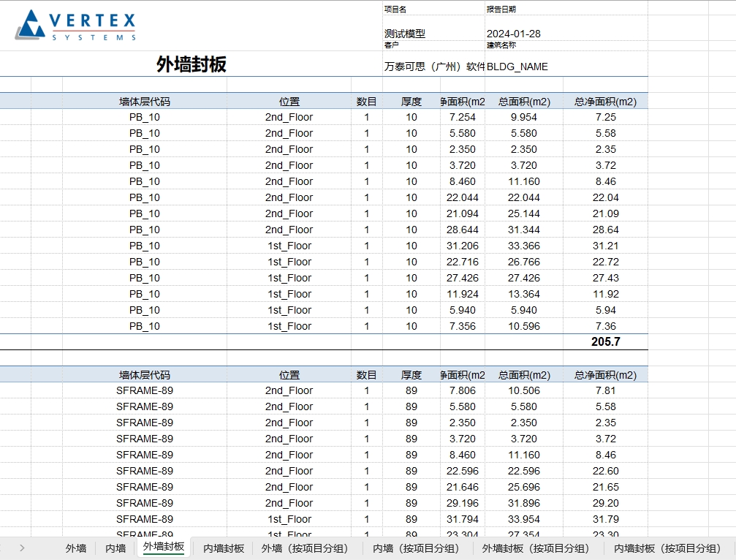Select the cell with value 33.954

pos(524,519)
